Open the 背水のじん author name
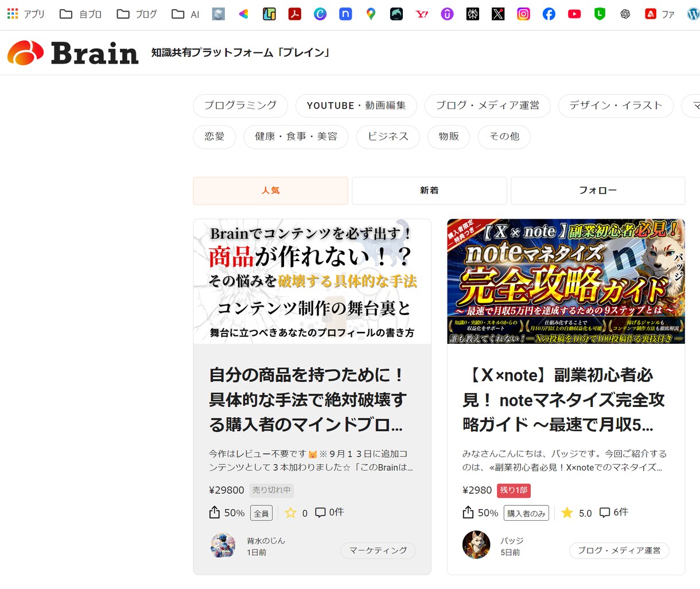The width and height of the screenshot is (700, 589). 266,541
